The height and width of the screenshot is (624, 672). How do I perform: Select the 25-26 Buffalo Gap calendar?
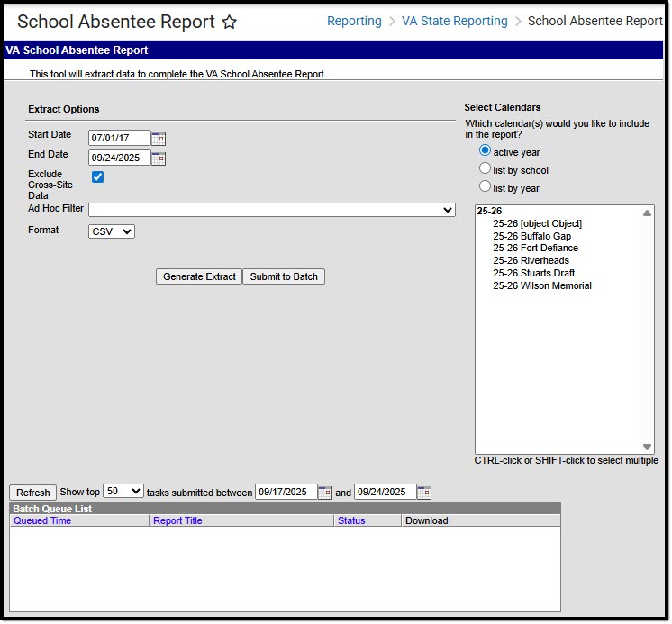click(x=531, y=236)
